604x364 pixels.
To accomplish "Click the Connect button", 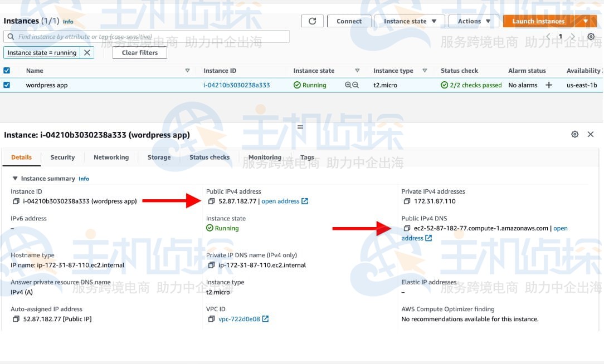I will coord(349,21).
